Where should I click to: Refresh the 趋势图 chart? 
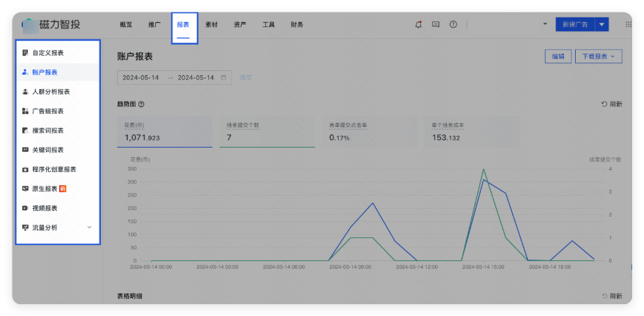point(611,104)
